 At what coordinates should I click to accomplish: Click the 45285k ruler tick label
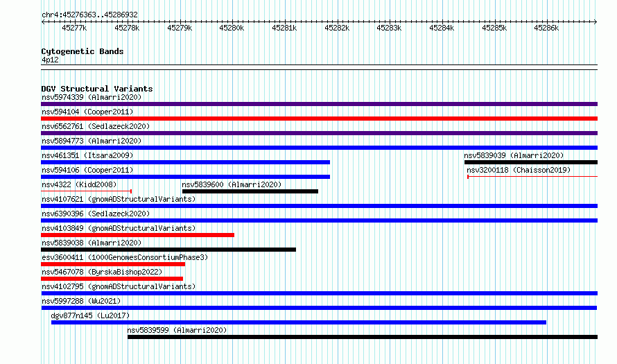pyautogui.click(x=494, y=28)
